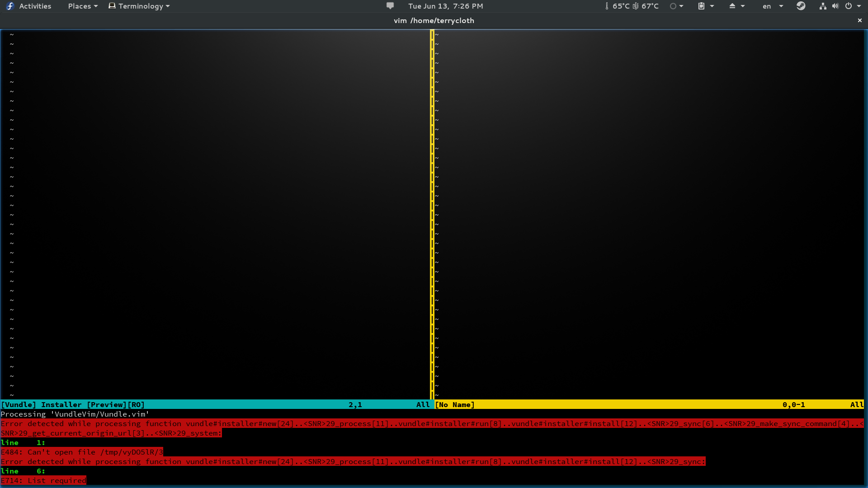This screenshot has width=868, height=488.
Task: Expand the circle indicator dropdown arrow
Action: 681,6
